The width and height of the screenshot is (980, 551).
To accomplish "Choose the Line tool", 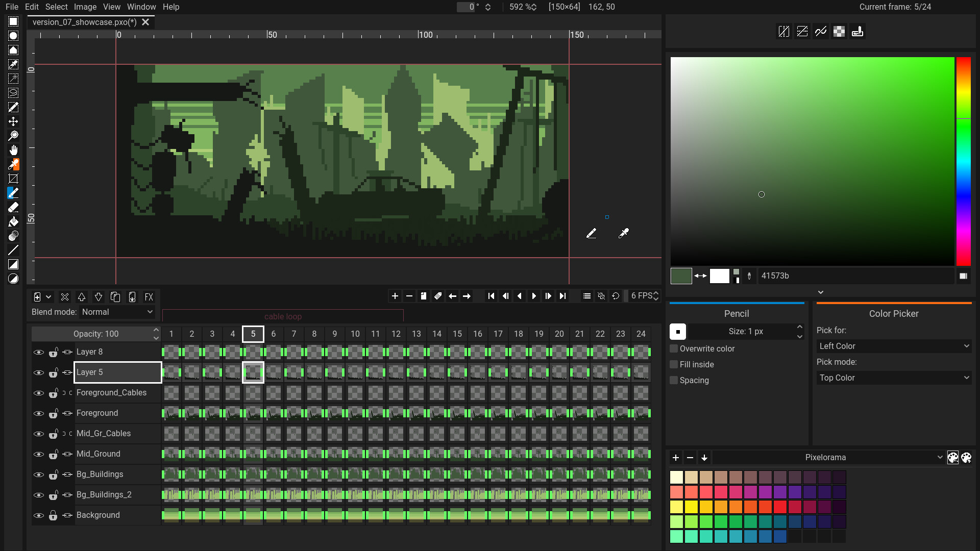I will coord(13,250).
